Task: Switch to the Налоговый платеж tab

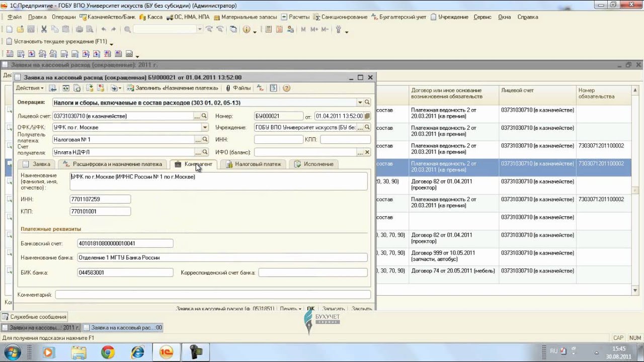Action: coord(254,164)
